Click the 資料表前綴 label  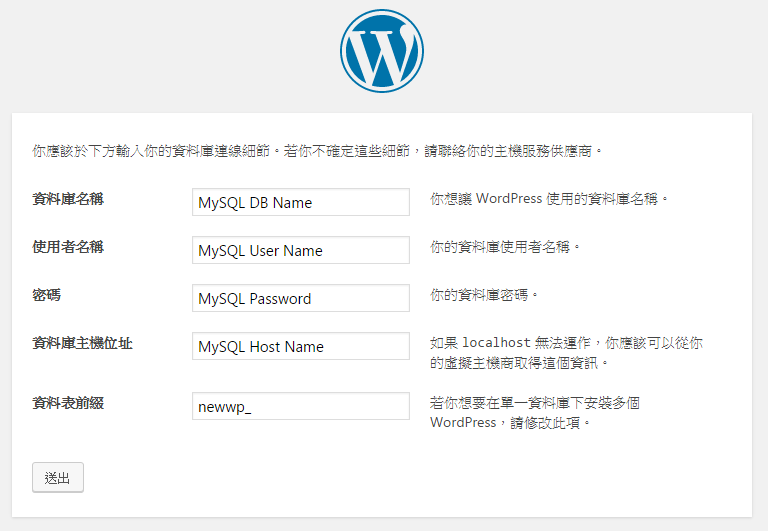coord(68,403)
